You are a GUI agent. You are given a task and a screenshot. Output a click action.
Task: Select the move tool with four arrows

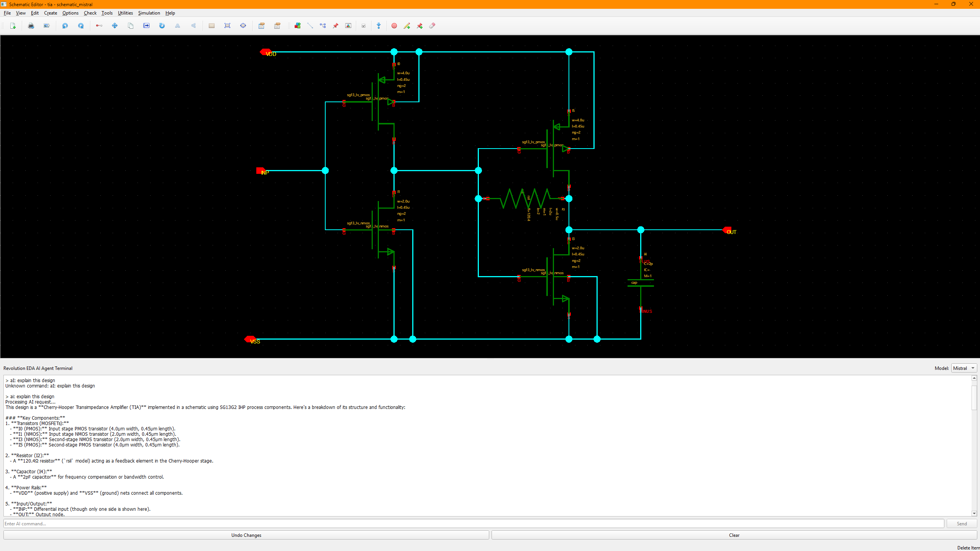tap(115, 26)
